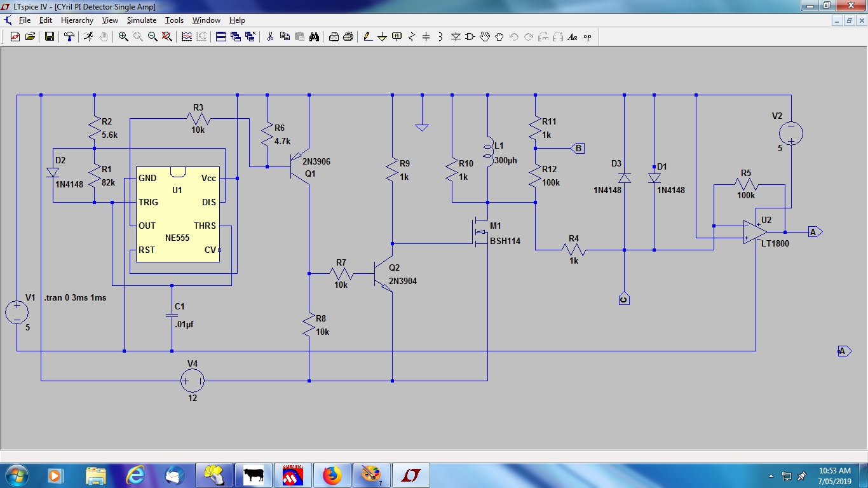Open the Component gate symbol tool
This screenshot has height=488, width=868.
(x=470, y=37)
